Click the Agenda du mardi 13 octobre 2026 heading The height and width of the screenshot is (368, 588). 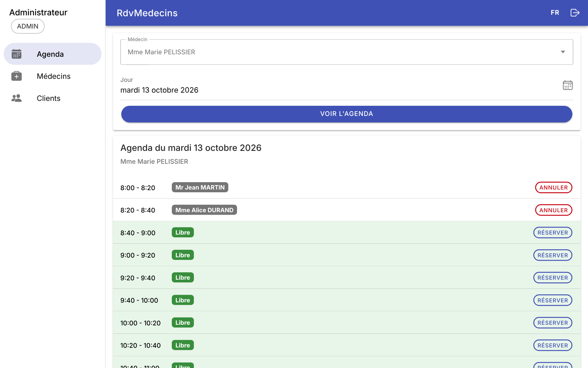click(x=191, y=148)
